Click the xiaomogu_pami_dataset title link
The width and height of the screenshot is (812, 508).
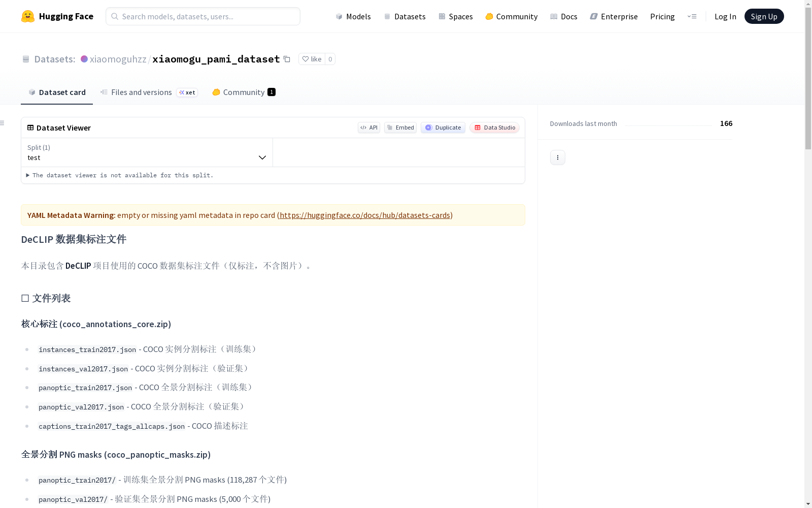click(216, 59)
